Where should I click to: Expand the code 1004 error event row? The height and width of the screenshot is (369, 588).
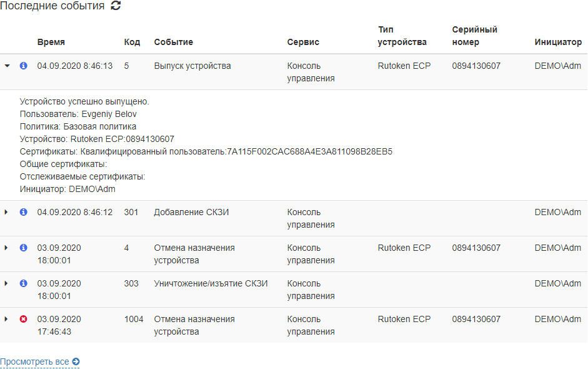(7, 319)
